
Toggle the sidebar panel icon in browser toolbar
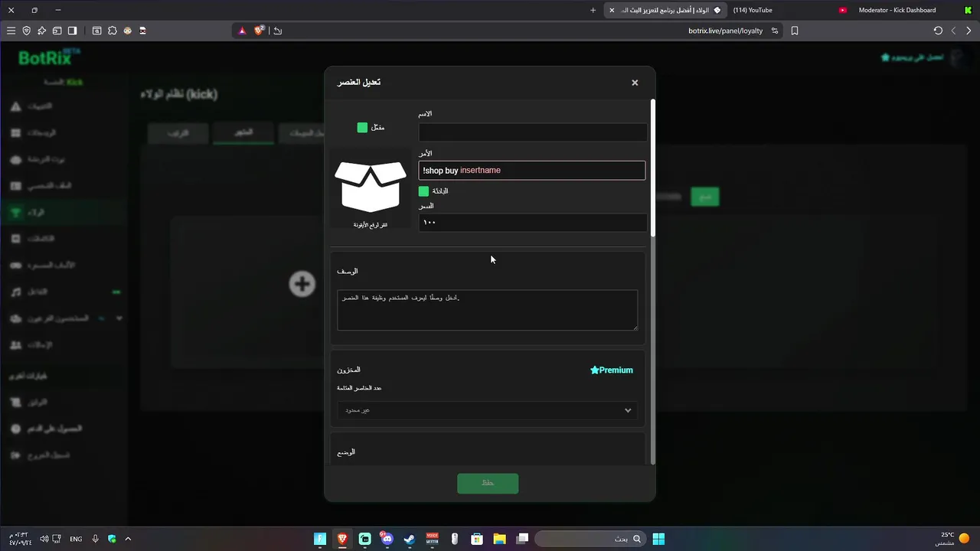click(72, 31)
